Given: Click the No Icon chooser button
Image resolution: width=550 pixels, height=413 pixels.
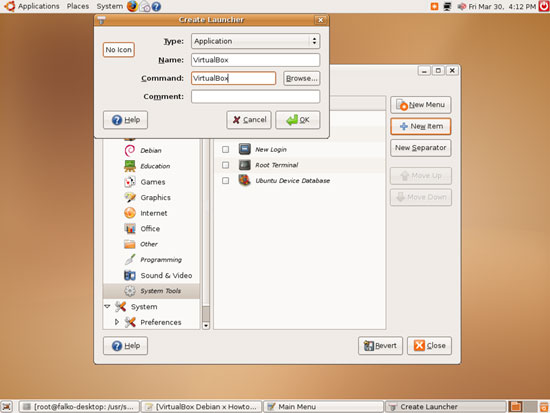Looking at the screenshot, I should pos(119,50).
